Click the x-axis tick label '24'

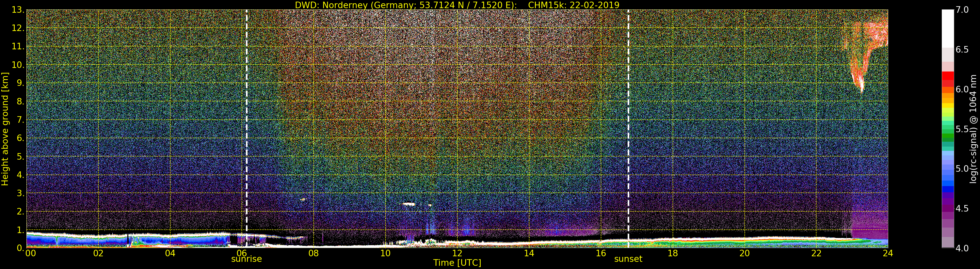coord(888,253)
